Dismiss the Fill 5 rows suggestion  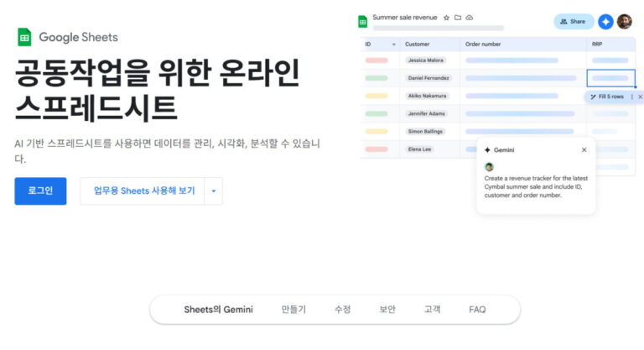pos(641,97)
